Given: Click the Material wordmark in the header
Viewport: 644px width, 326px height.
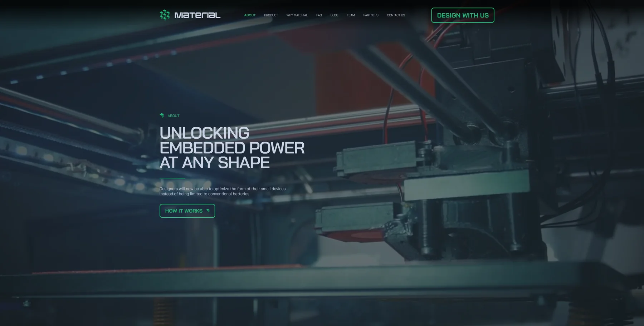Looking at the screenshot, I should click(197, 15).
